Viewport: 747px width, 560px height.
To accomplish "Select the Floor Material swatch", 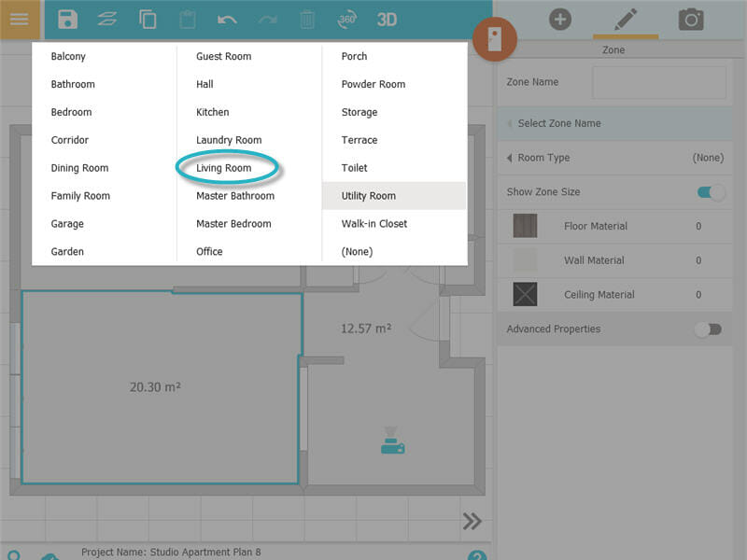I will [x=525, y=226].
